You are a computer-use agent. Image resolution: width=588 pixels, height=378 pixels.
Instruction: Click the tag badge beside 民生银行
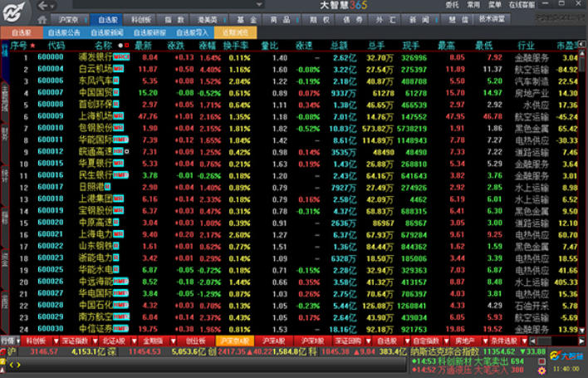pos(121,176)
